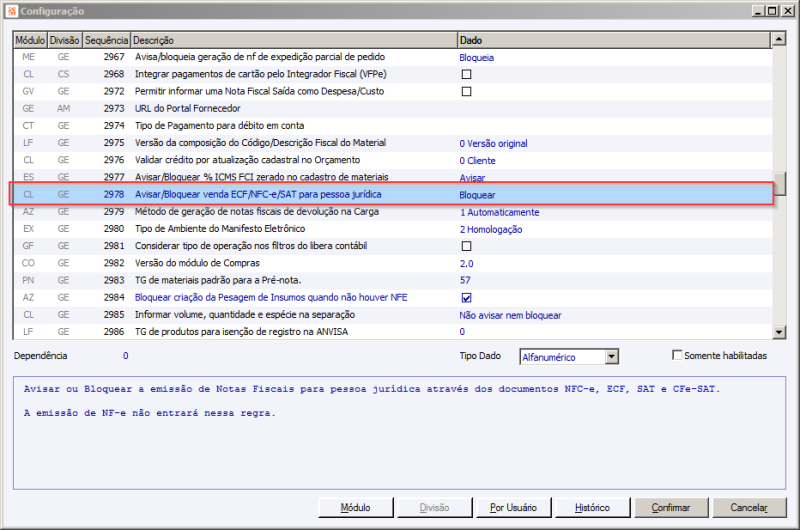Confirm changes with Confirmar button

(x=671, y=508)
